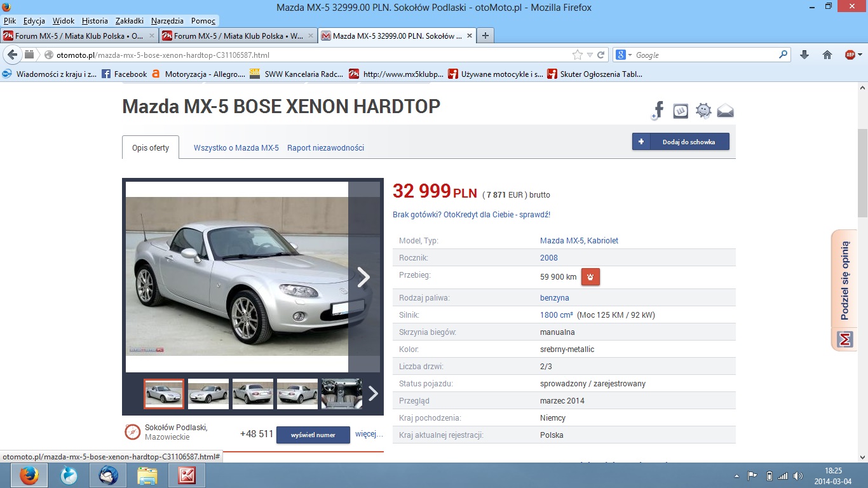Viewport: 868px width, 488px height.
Task: Click the Firefox back arrow button
Action: [x=12, y=55]
